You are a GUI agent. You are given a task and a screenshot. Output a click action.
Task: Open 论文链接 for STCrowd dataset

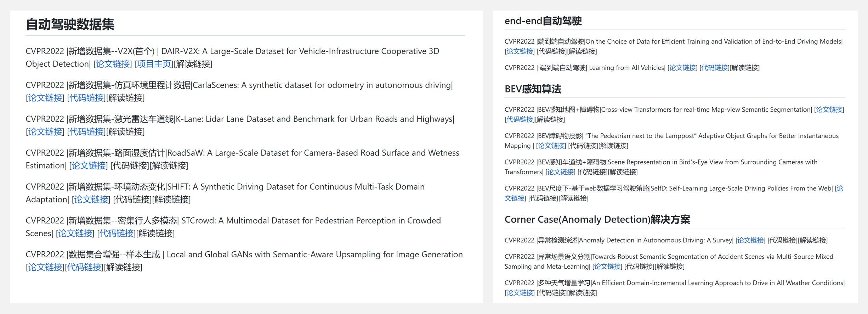tap(75, 233)
